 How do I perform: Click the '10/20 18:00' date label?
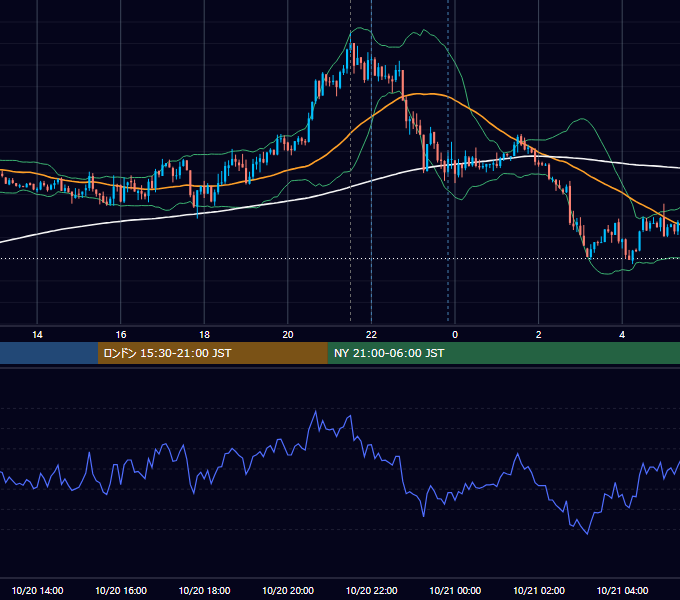pyautogui.click(x=204, y=590)
